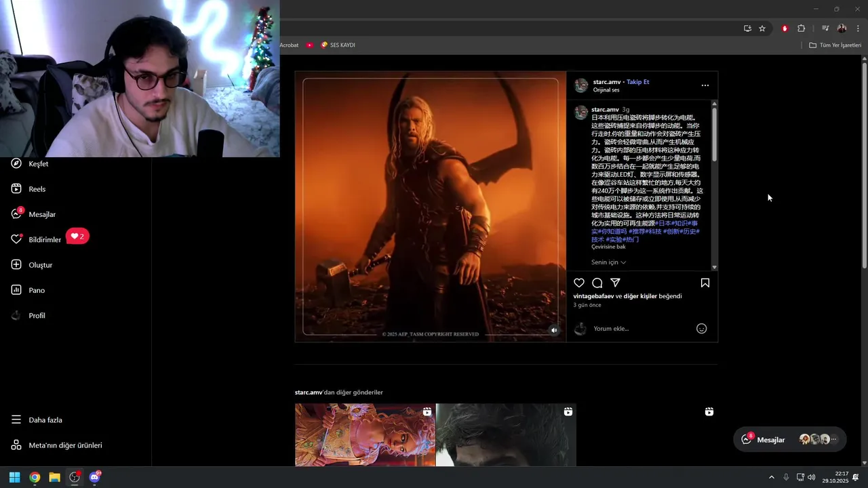Like the post with heart icon

[579, 283]
